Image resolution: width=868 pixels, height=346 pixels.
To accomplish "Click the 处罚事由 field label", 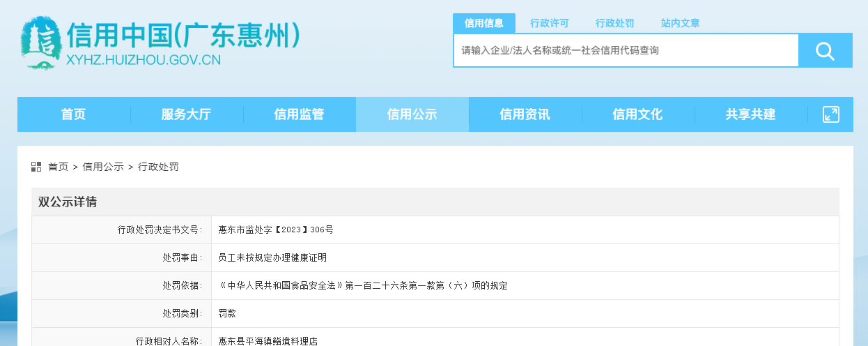I will pyautogui.click(x=183, y=257).
